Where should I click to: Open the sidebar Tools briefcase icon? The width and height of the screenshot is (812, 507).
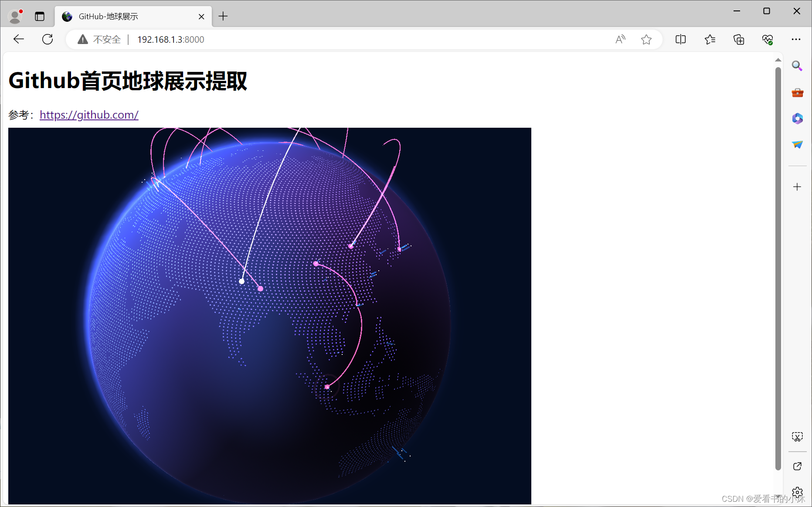click(797, 92)
